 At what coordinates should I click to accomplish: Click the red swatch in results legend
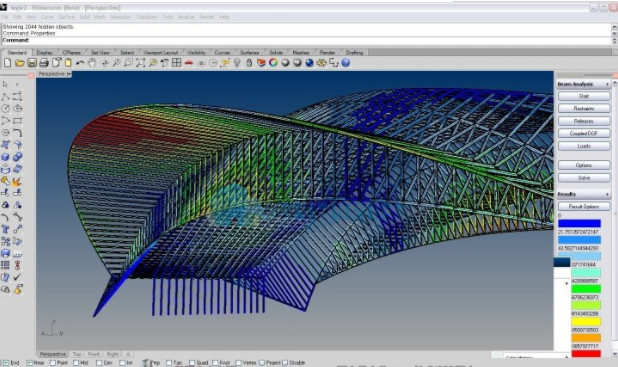586,354
